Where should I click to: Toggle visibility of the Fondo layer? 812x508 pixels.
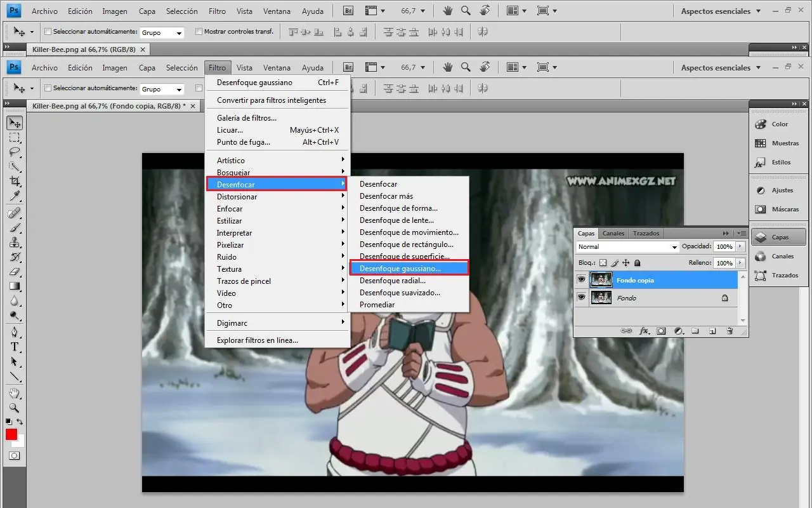(x=581, y=297)
